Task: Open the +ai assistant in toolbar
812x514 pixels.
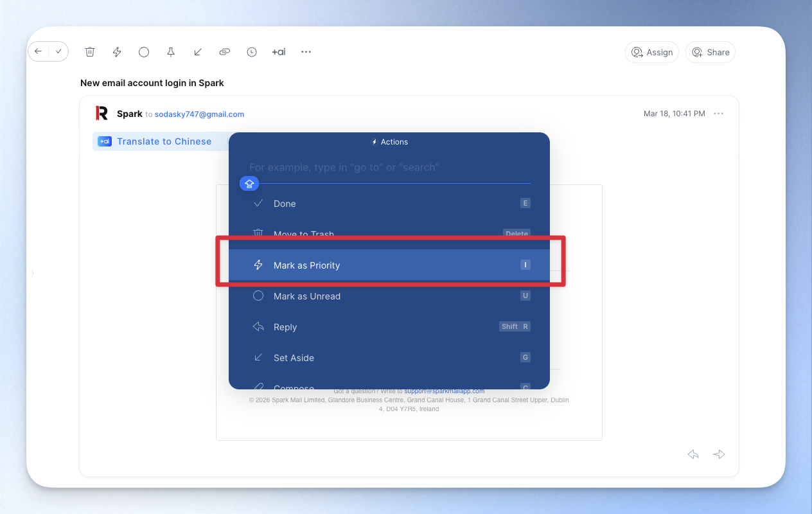Action: pos(279,52)
